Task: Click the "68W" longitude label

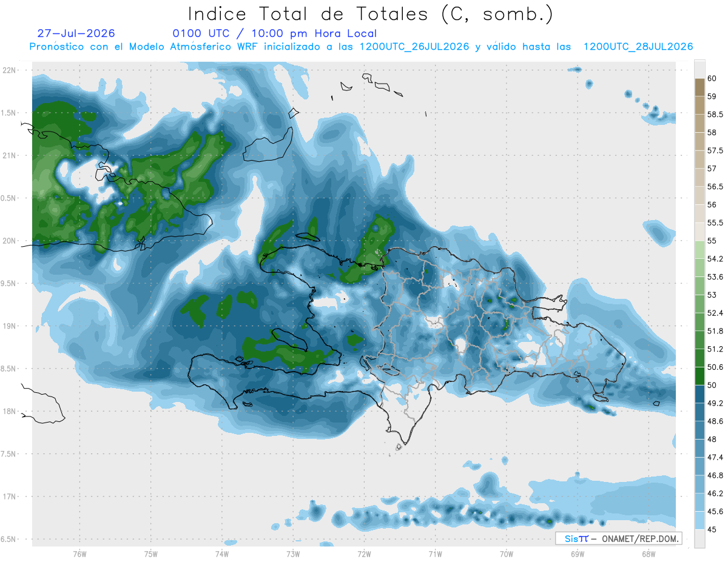Action: tap(648, 554)
